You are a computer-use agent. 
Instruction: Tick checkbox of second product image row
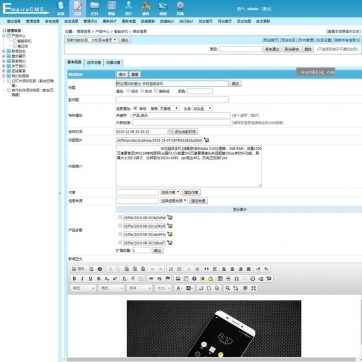[x=120, y=225]
